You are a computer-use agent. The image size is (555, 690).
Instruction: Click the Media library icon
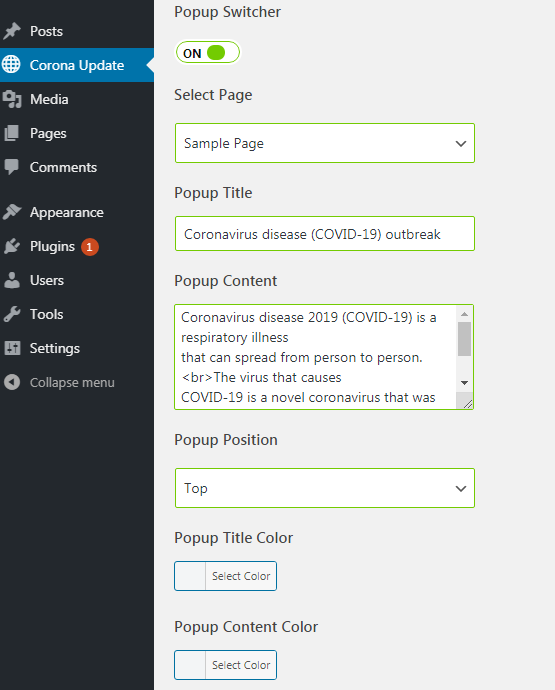pyautogui.click(x=12, y=99)
